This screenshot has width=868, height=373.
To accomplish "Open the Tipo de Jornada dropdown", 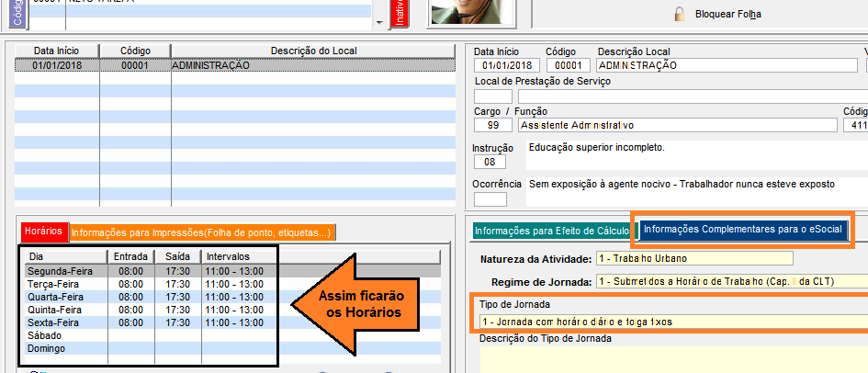I will click(x=673, y=322).
